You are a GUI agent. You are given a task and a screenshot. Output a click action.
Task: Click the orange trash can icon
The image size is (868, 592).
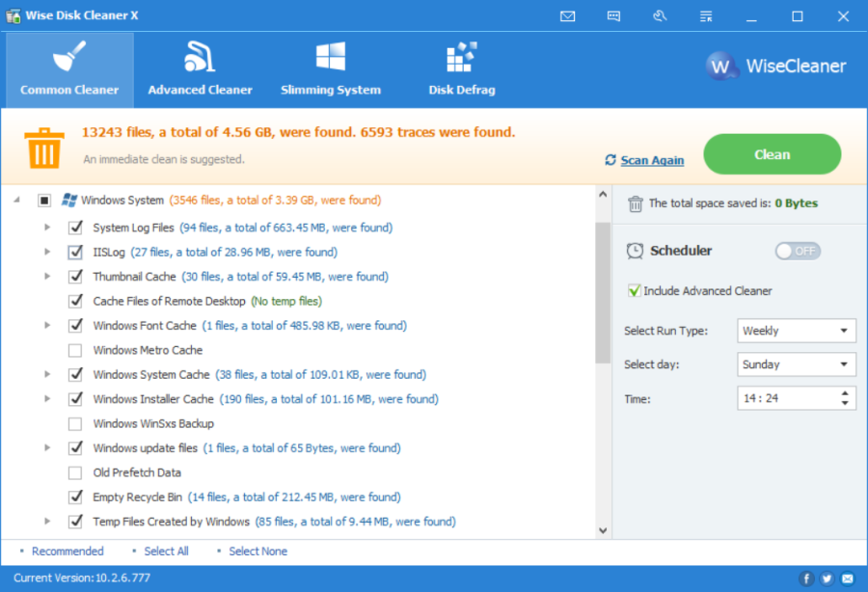[x=44, y=148]
